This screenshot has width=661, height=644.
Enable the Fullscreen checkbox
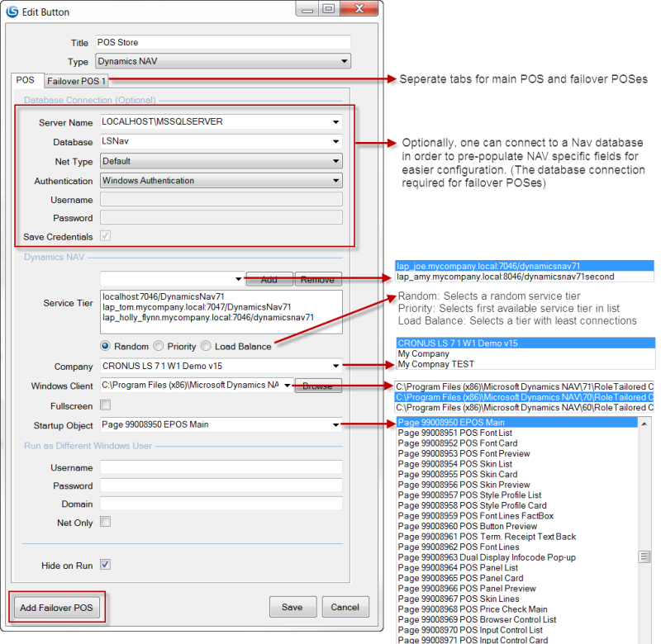pyautogui.click(x=105, y=405)
